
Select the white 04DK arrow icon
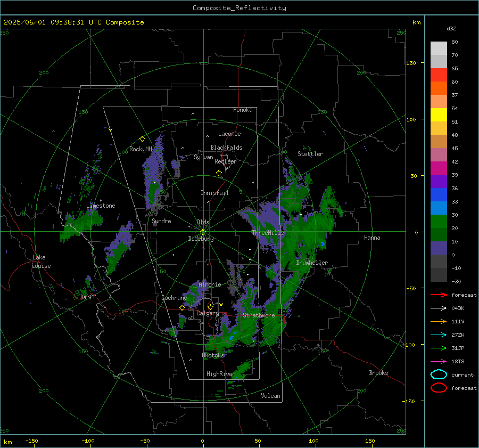439,308
